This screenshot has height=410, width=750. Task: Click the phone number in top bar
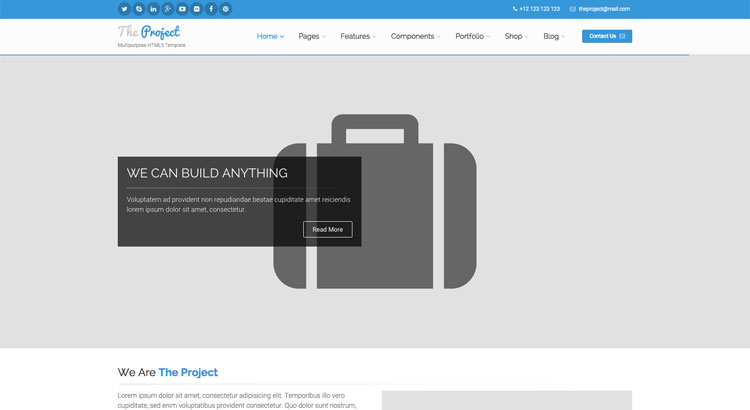click(539, 9)
